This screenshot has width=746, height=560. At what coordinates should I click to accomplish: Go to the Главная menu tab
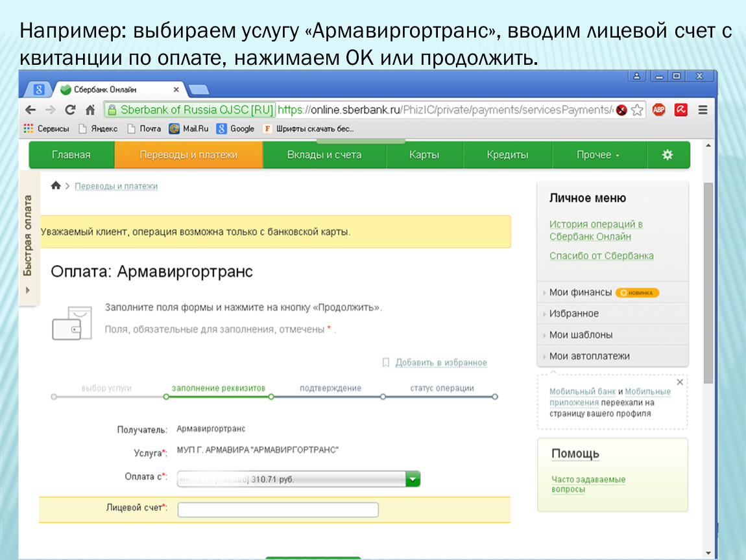pyautogui.click(x=71, y=155)
